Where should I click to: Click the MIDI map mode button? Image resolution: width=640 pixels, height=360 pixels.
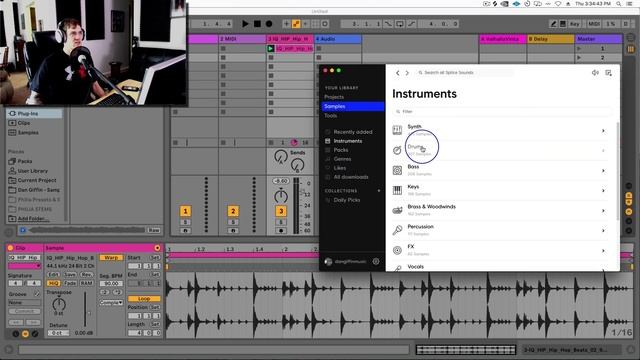pos(594,24)
